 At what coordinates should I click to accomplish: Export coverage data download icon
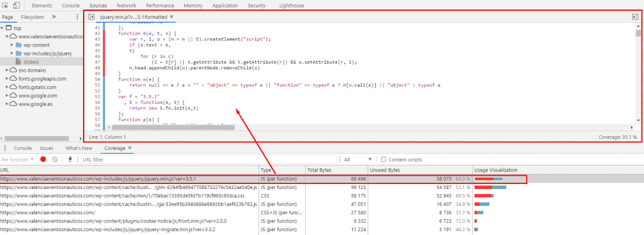coord(70,159)
